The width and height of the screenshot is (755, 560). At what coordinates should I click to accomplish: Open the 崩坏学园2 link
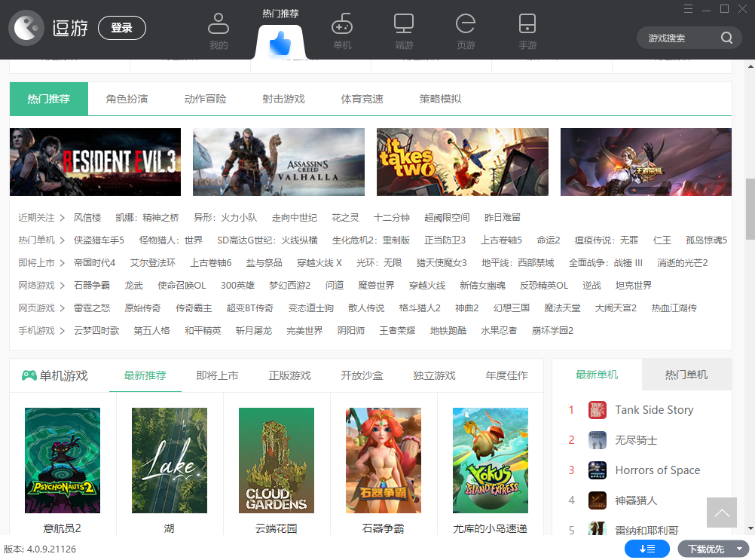[552, 331]
